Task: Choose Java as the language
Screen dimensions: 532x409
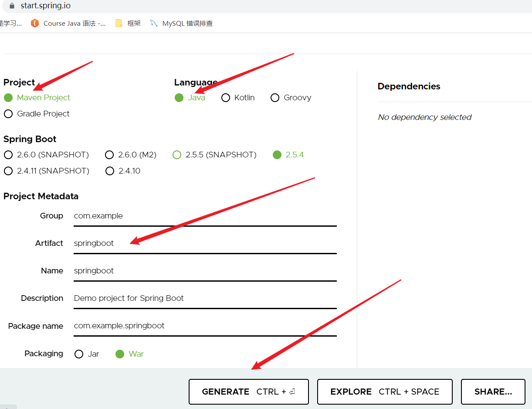Action: pos(190,98)
